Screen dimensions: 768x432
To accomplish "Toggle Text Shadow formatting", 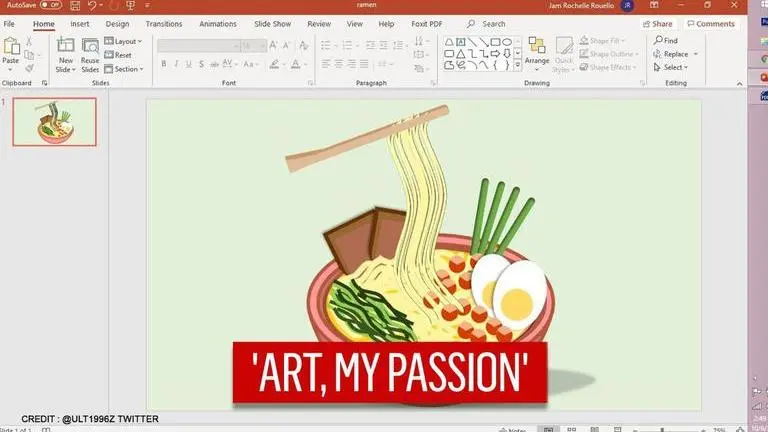I will pos(201,64).
